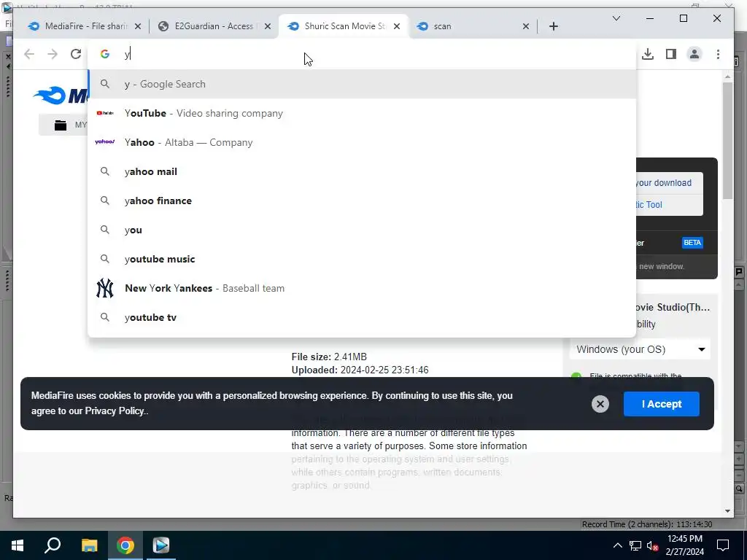This screenshot has width=747, height=560.
Task: Click the media recorder taskbar icon
Action: coord(161,545)
